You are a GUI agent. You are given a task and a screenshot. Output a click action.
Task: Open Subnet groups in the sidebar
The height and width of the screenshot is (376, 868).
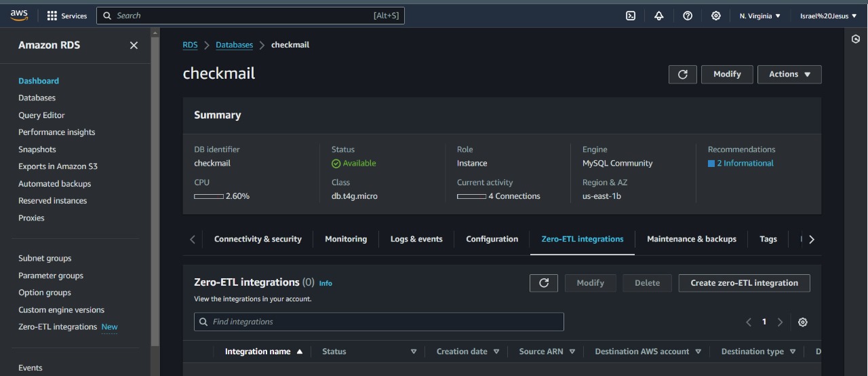(x=45, y=259)
